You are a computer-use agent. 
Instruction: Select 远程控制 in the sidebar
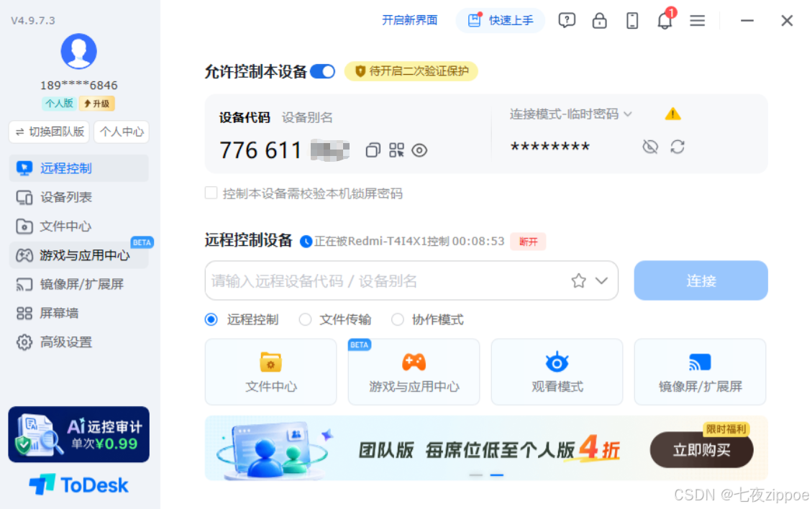(x=78, y=168)
